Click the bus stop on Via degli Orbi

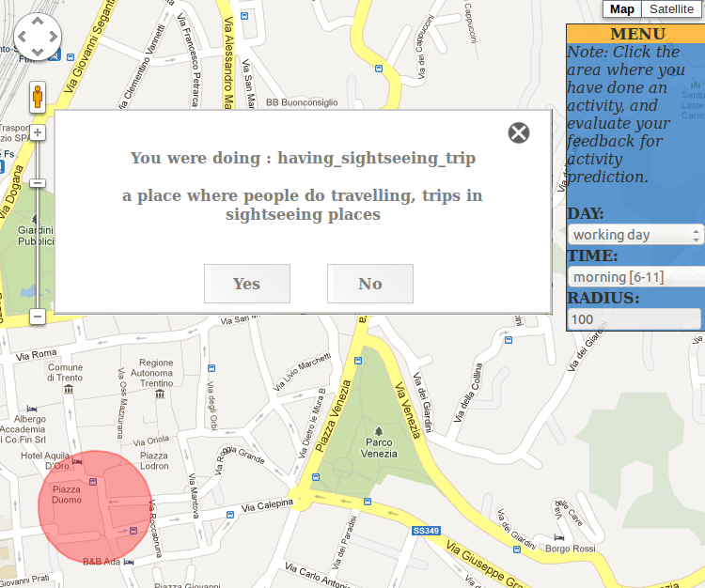pyautogui.click(x=211, y=368)
